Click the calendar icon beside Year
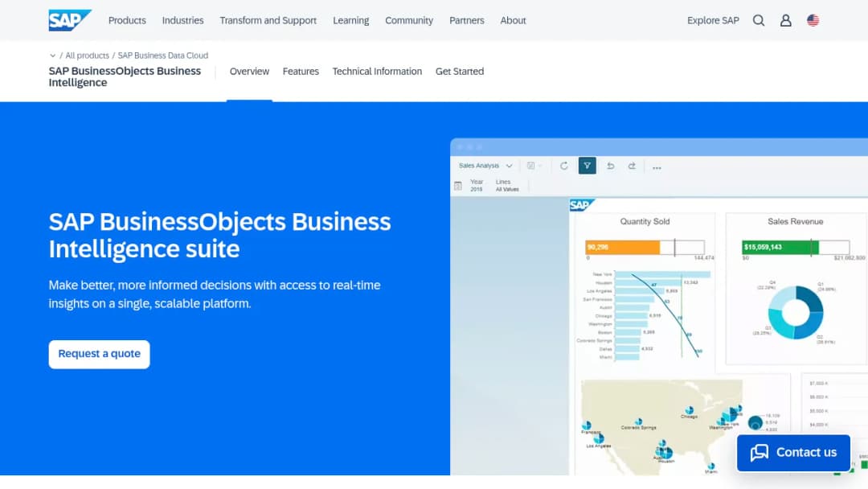 pos(458,186)
